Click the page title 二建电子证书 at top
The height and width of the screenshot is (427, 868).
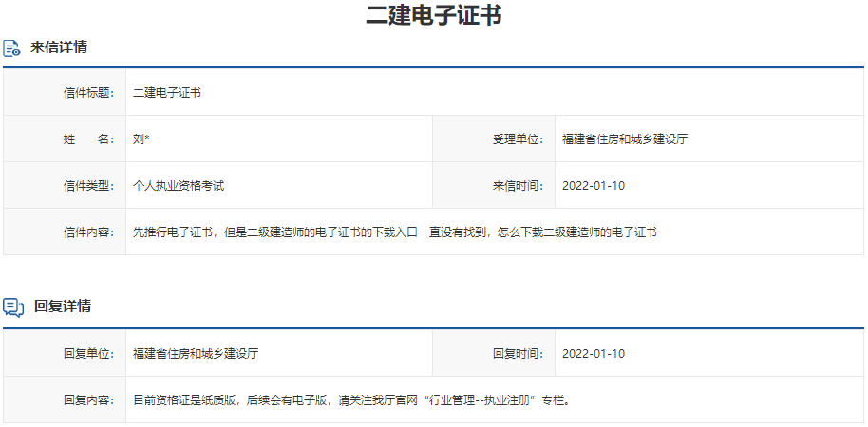[x=434, y=15]
